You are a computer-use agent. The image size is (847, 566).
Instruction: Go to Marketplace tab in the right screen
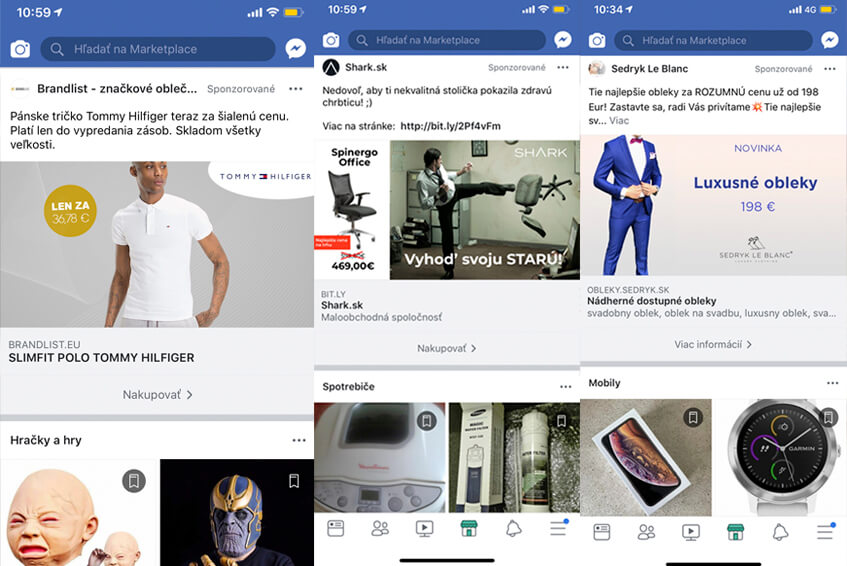click(735, 532)
